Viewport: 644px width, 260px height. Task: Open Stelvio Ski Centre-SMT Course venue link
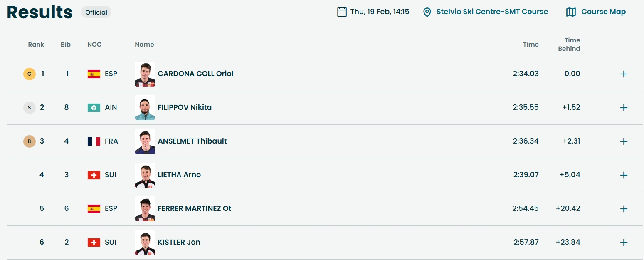(492, 12)
